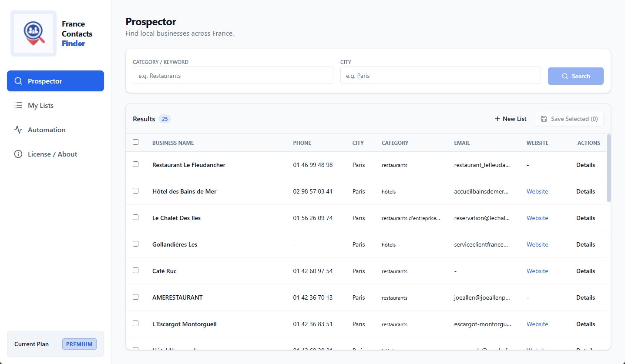Image resolution: width=625 pixels, height=364 pixels.
Task: Open My Lists via its list icon
Action: tap(18, 105)
